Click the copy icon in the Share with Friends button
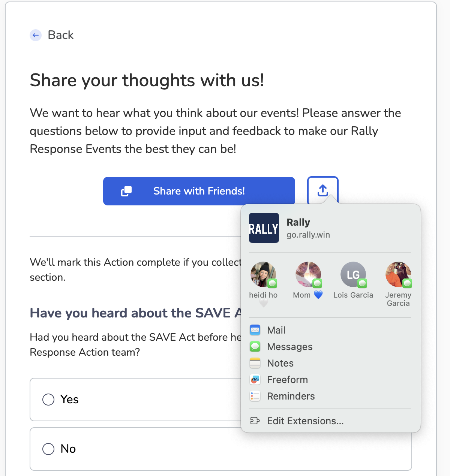Viewport: 450px width, 476px height. (126, 191)
